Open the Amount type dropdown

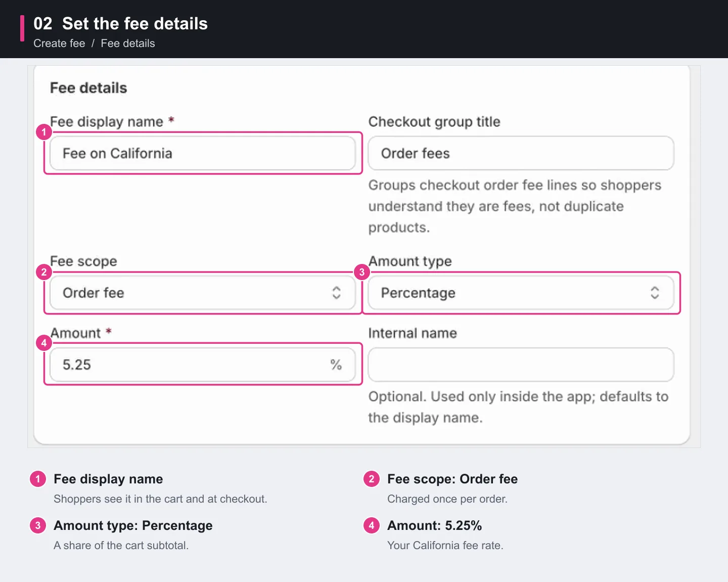pos(521,293)
